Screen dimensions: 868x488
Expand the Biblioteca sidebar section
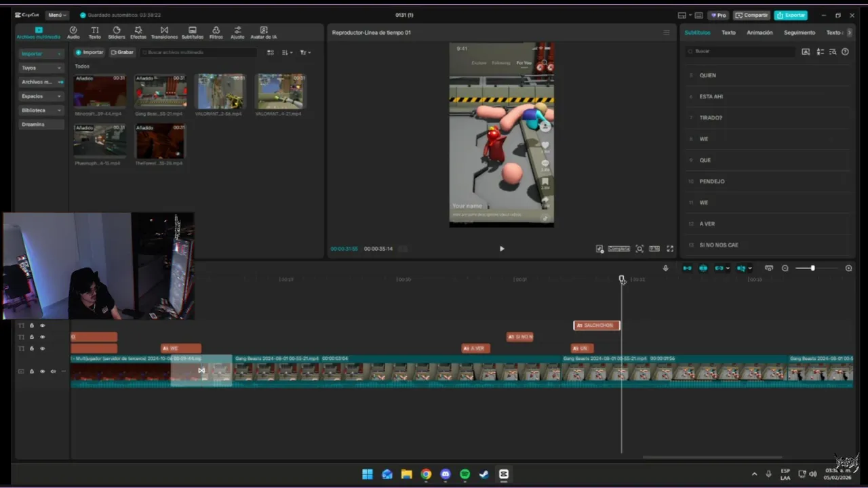41,110
